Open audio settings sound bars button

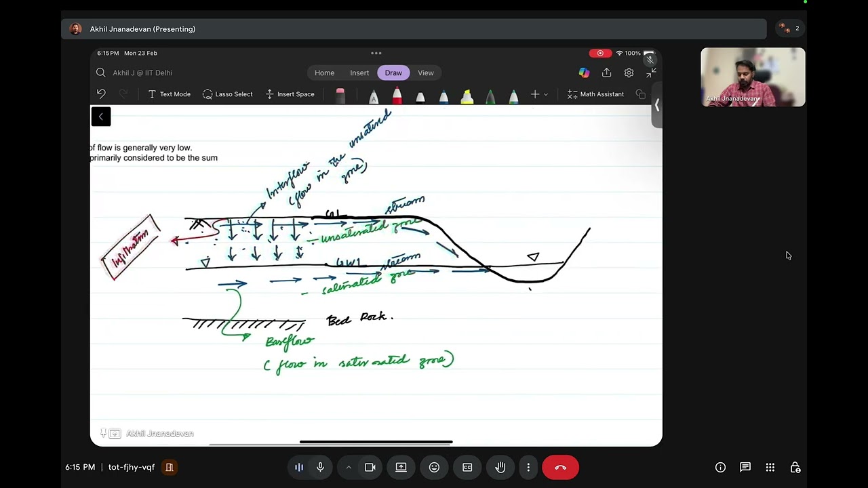(298, 467)
